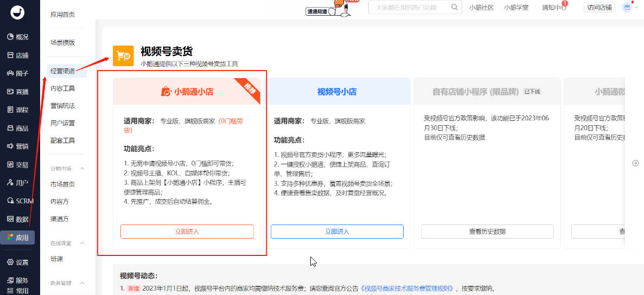The image size is (644, 295).
Task: Select 经营渠道 menu item
Action: [x=67, y=70]
